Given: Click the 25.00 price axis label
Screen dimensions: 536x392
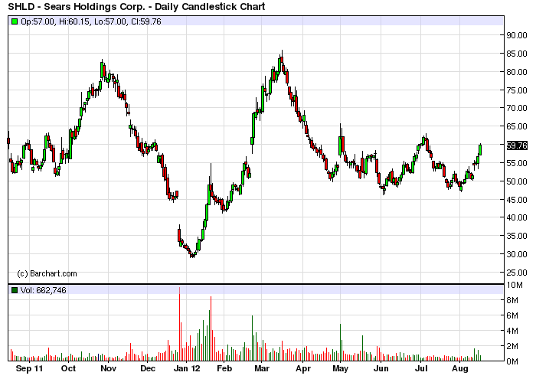Looking at the screenshot, I should coord(517,273).
